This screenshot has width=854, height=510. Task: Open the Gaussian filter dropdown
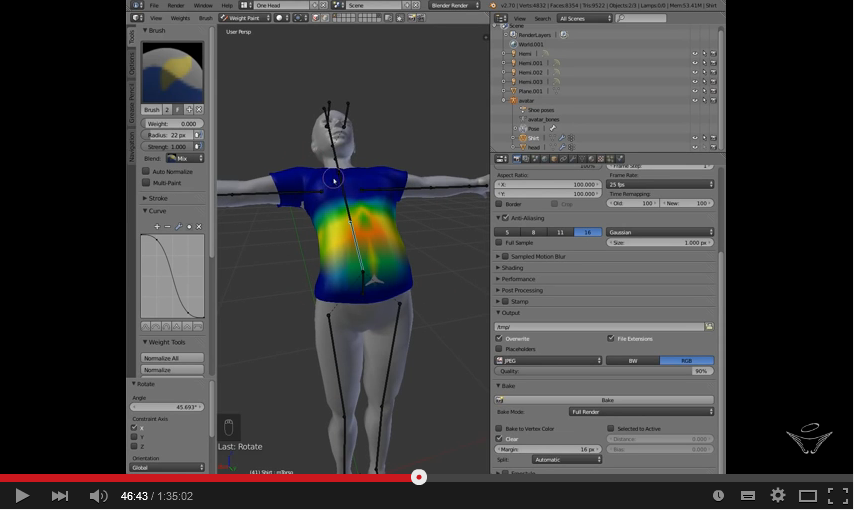coord(660,232)
